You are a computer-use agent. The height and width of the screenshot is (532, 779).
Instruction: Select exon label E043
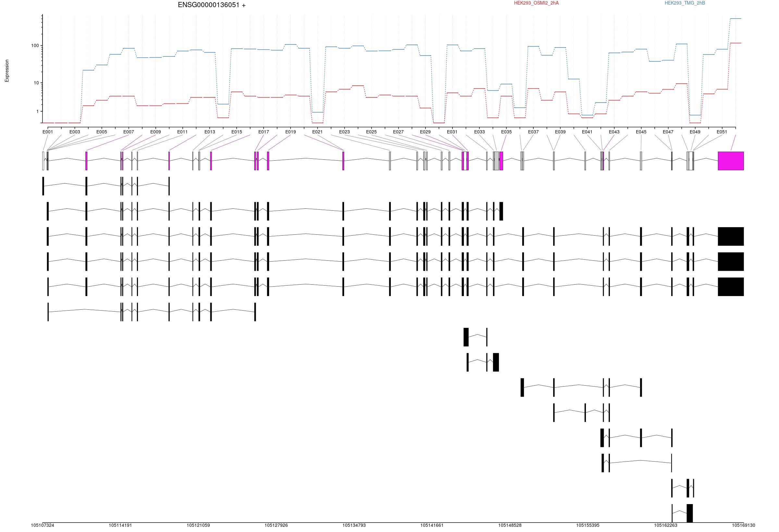tap(614, 132)
